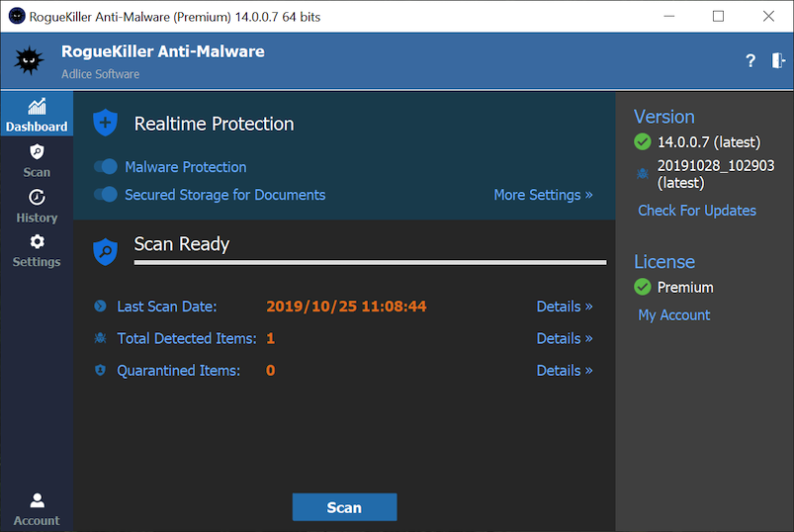
Task: Click the RogueKiller mascot logo
Action: [x=29, y=61]
